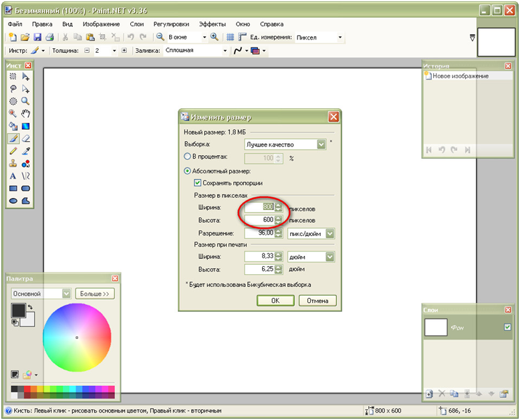Click the resolution field showing 96,00
Viewport: 520px width, 420px height.
tap(259, 233)
